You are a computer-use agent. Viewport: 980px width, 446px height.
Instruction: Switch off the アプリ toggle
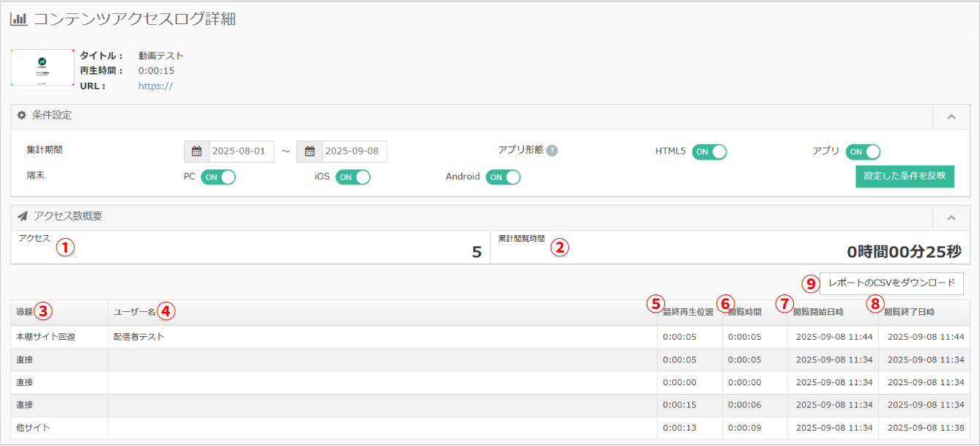(863, 152)
